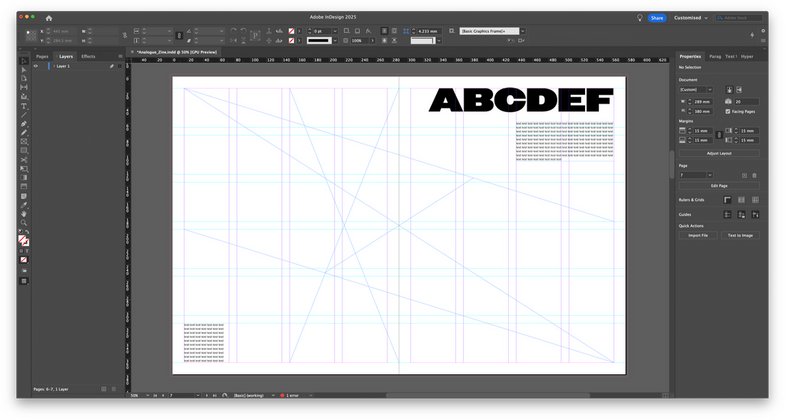Toggle visibility eye of Layer 1

(x=36, y=66)
